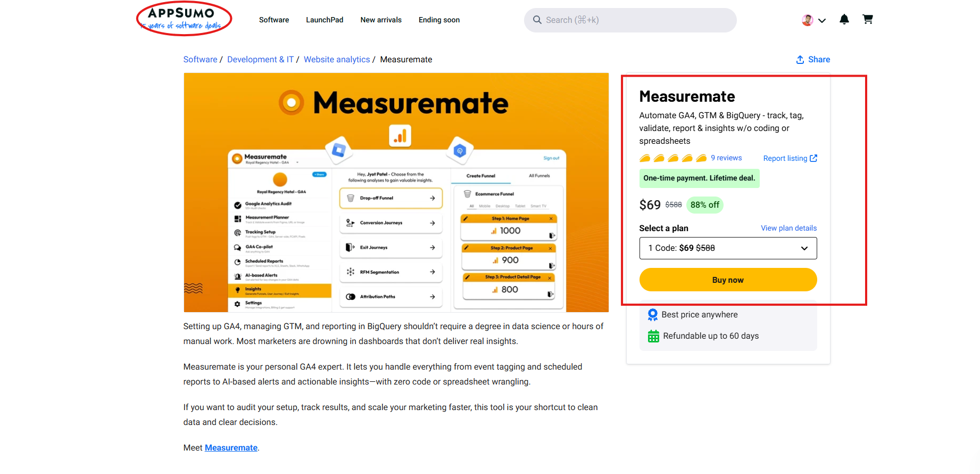Open the Software menu
This screenshot has width=980, height=474.
(274, 20)
